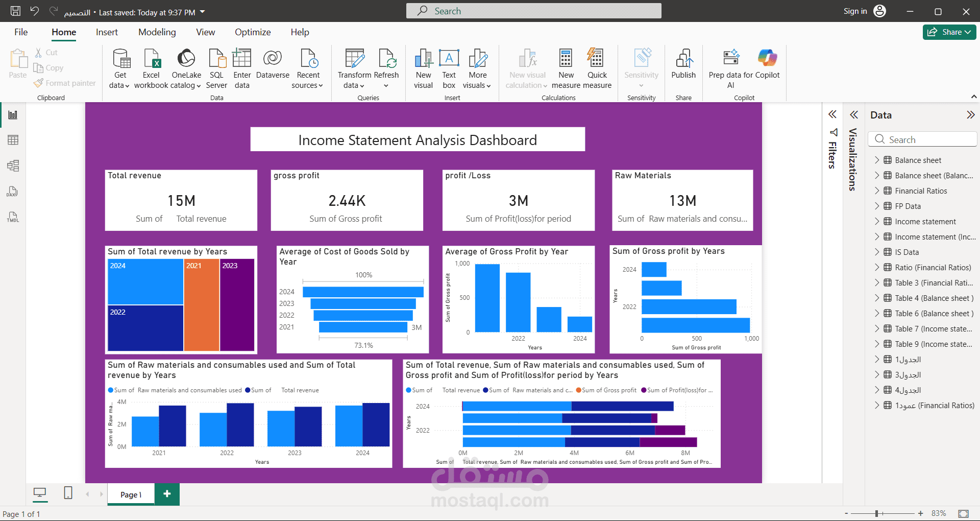Image resolution: width=980 pixels, height=521 pixels.
Task: Select the Total revenue card
Action: (181, 200)
